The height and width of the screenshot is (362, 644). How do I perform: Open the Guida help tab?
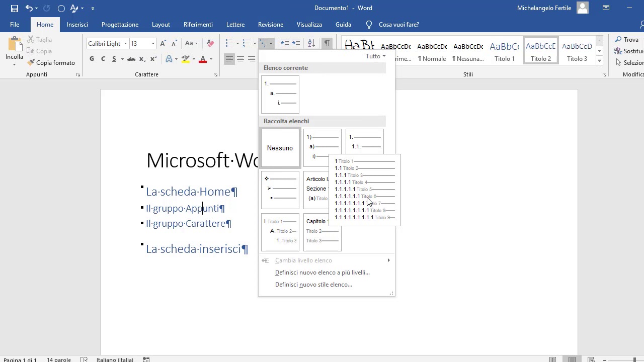[343, 25]
